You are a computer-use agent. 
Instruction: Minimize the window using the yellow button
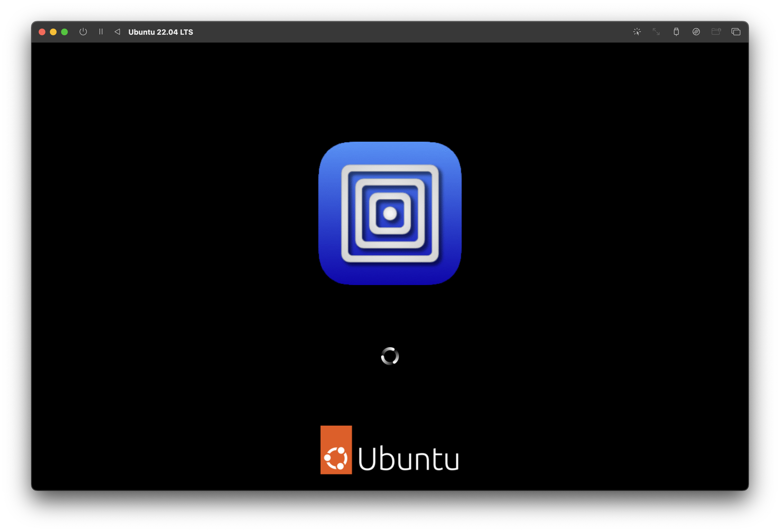53,32
